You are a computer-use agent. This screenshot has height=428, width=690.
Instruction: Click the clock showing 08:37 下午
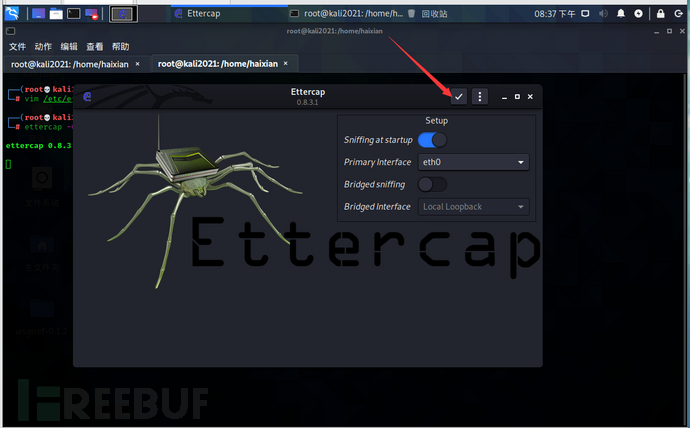(x=554, y=14)
